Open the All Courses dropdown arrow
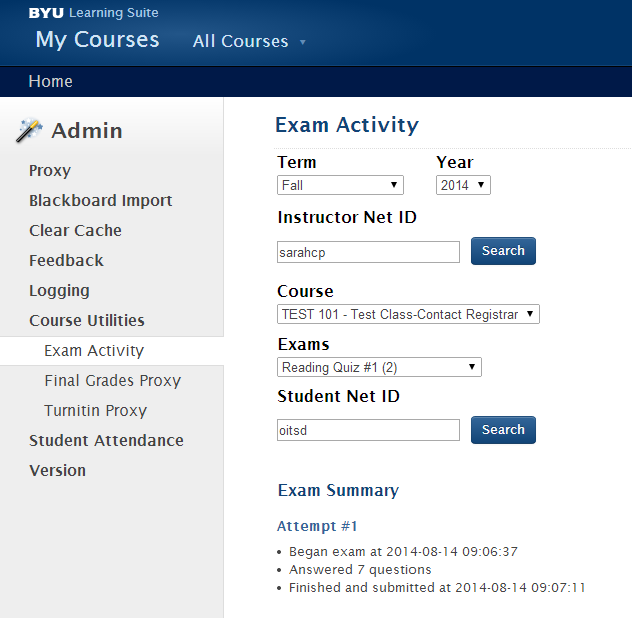632x618 pixels. click(x=303, y=42)
